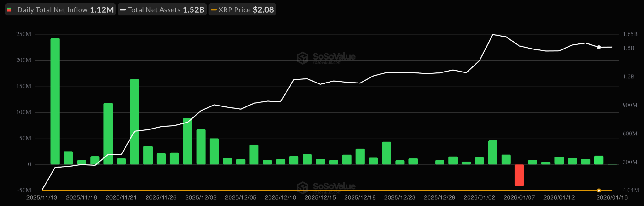This screenshot has height=206, width=644.
Task: Click the orange line icon beside XRP Price
Action: (214, 10)
